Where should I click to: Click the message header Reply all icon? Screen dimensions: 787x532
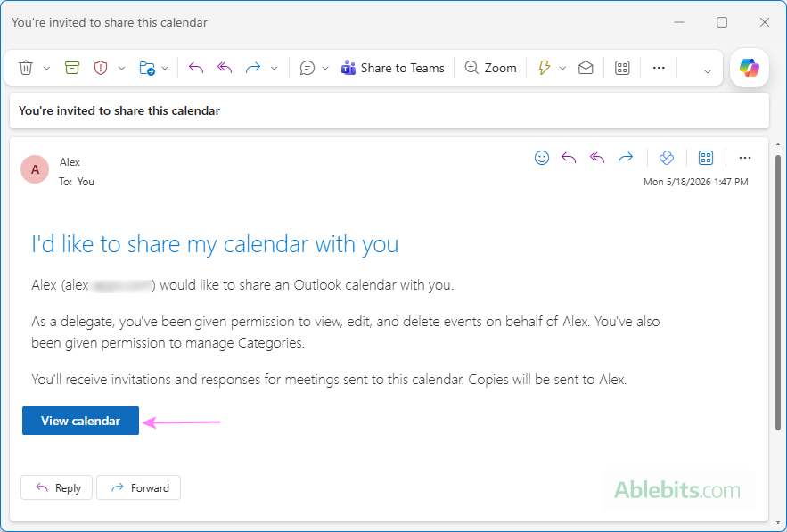click(x=597, y=158)
